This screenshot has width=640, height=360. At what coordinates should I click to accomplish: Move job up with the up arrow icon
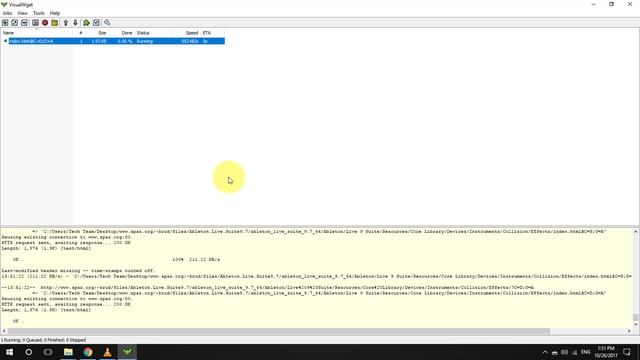(x=66, y=22)
